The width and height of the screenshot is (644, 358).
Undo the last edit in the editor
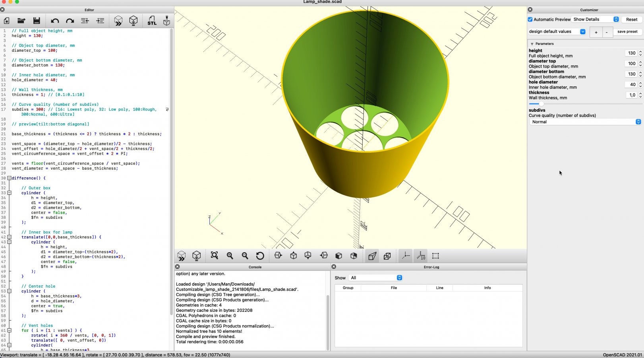click(x=55, y=21)
